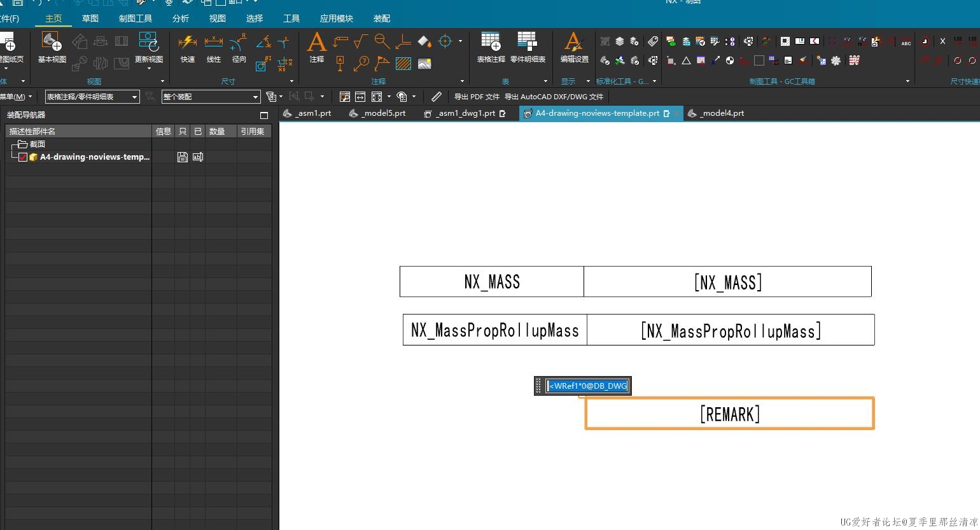
Task: Click the measure ruler icon in selection bar
Action: pos(436,97)
